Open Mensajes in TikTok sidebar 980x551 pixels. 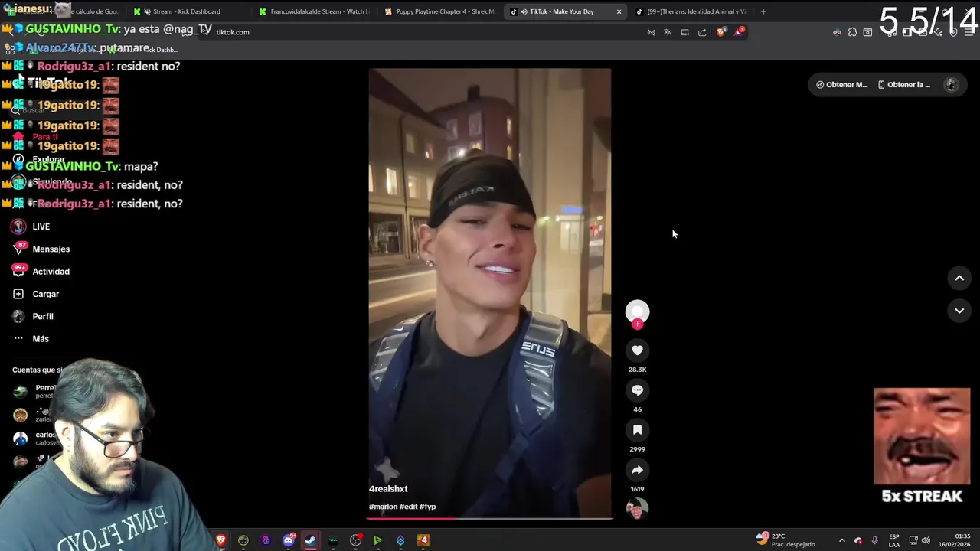(x=41, y=249)
